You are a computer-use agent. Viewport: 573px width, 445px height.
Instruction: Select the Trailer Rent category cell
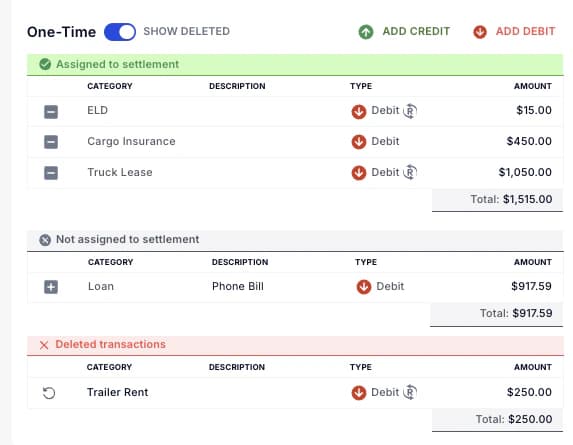click(117, 392)
